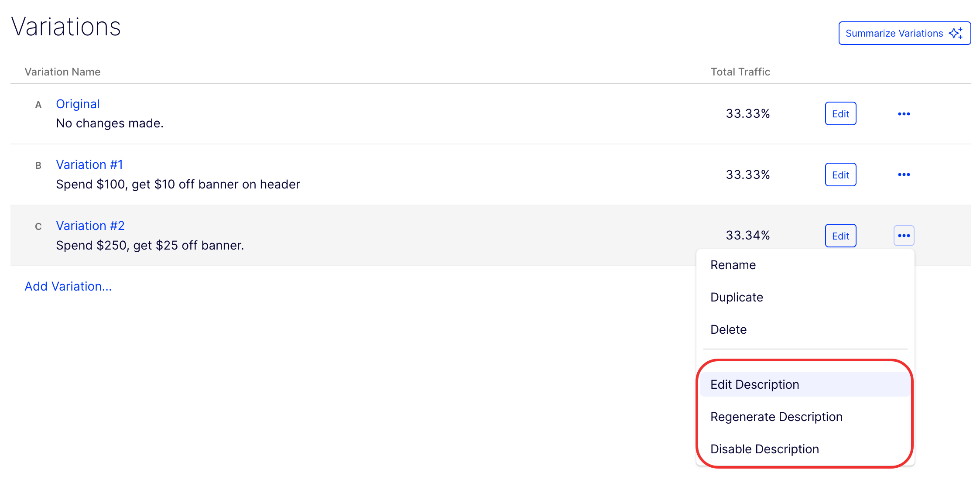Select Disable Description in menu
Image resolution: width=980 pixels, height=500 pixels.
764,449
